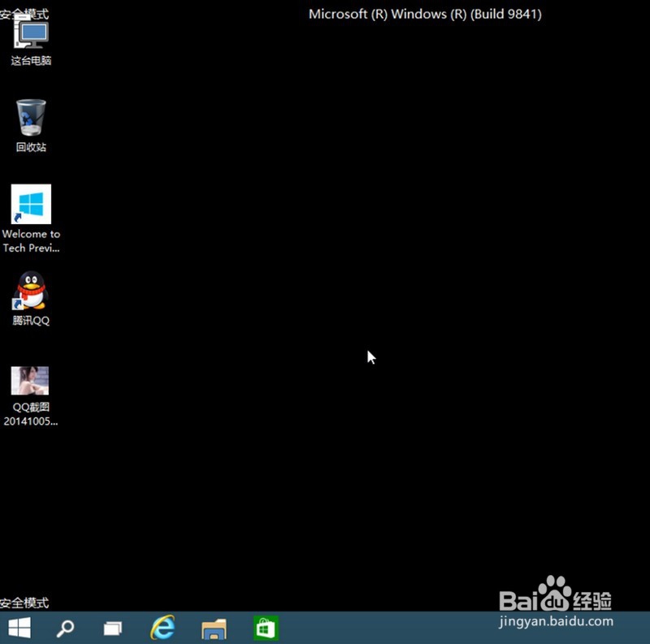Open the taskbar Search magnifier

(x=65, y=629)
